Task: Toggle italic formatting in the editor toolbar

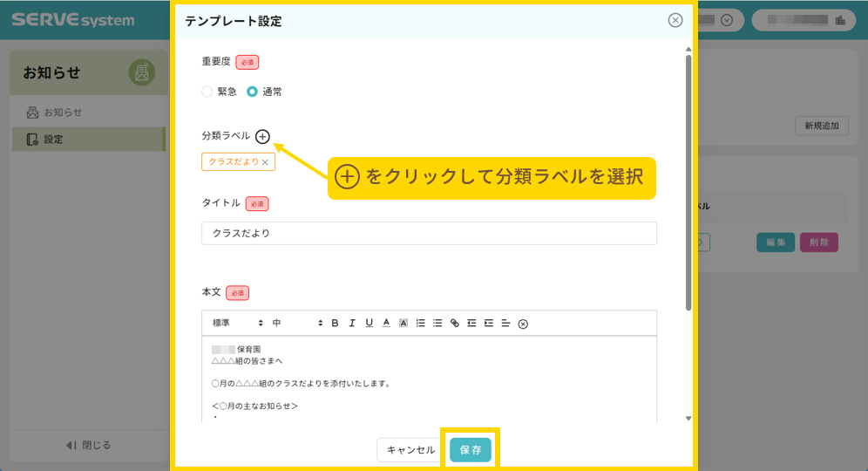Action: click(352, 324)
